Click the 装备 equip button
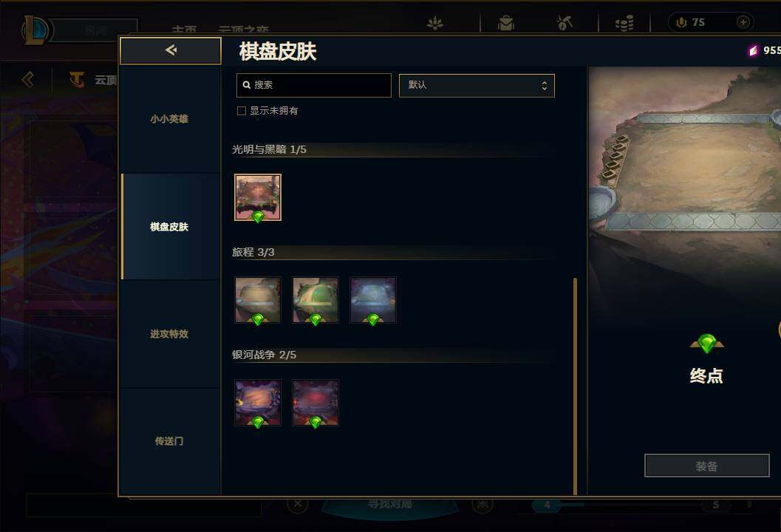Image resolution: width=781 pixels, height=532 pixels. tap(707, 465)
